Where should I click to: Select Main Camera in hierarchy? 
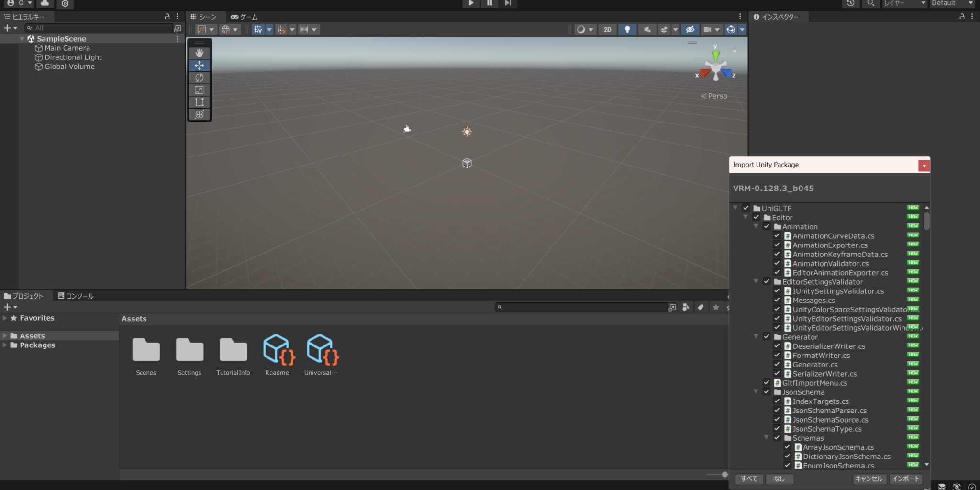[67, 48]
